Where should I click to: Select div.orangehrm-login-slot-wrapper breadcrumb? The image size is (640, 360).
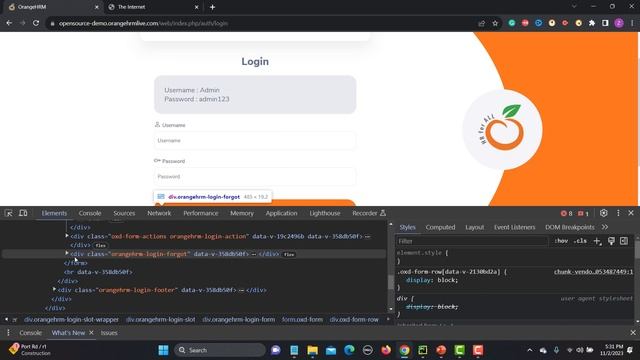pyautogui.click(x=71, y=320)
